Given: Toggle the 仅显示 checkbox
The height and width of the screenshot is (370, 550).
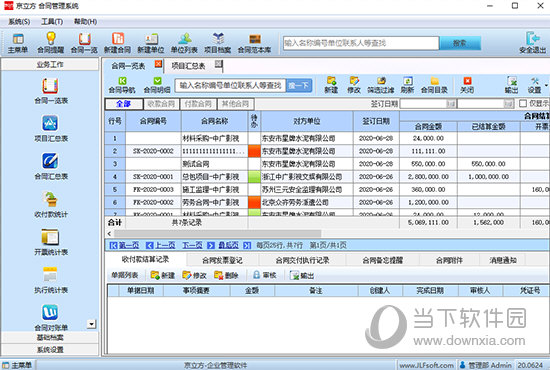Looking at the screenshot, I should pyautogui.click(x=523, y=103).
